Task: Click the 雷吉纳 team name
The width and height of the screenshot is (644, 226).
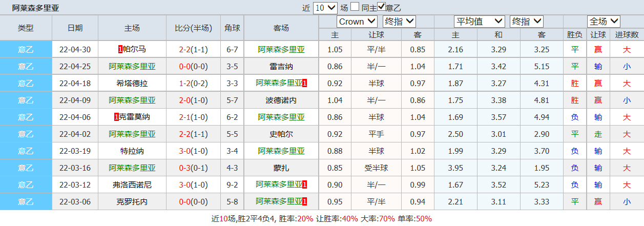Action: [281, 67]
